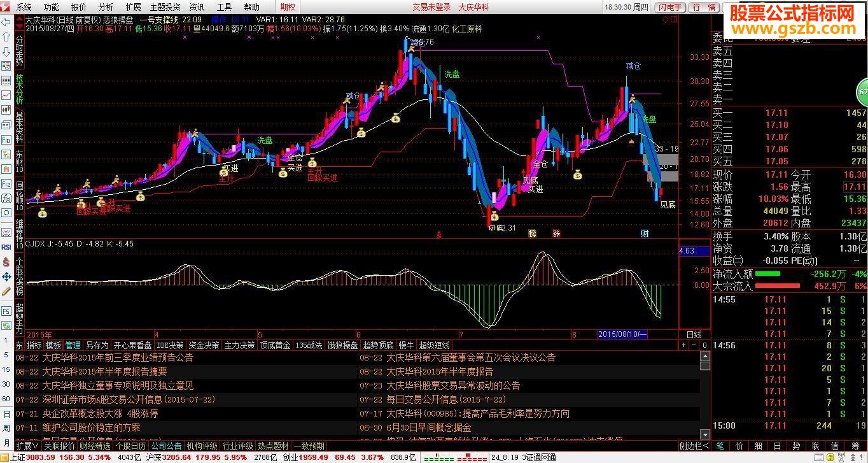Screen dimensions: 868x463
Task: Select 关联报价 bottom tab
Action: pyautogui.click(x=59, y=446)
